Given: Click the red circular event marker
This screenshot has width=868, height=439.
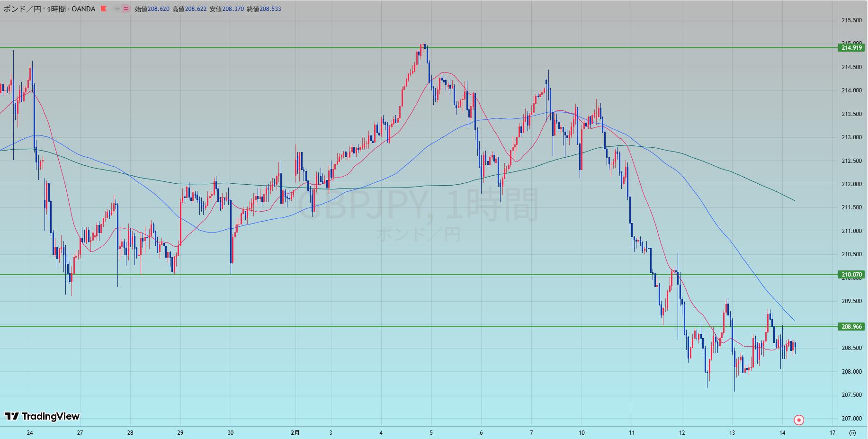Looking at the screenshot, I should click(x=798, y=420).
